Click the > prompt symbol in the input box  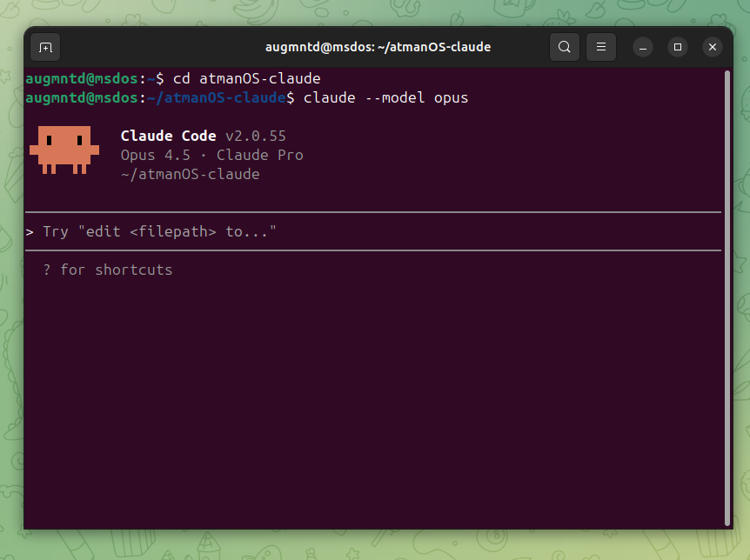pos(30,232)
